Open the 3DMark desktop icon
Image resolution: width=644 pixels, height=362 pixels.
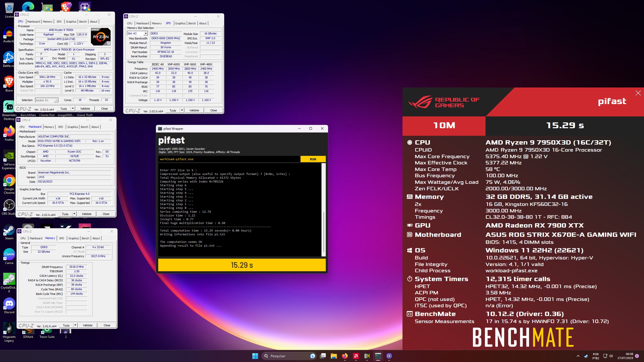[28, 334]
